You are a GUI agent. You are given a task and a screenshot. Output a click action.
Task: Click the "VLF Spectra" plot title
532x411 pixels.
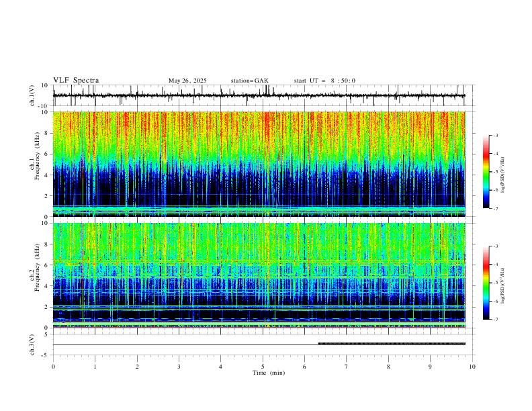pyautogui.click(x=76, y=81)
